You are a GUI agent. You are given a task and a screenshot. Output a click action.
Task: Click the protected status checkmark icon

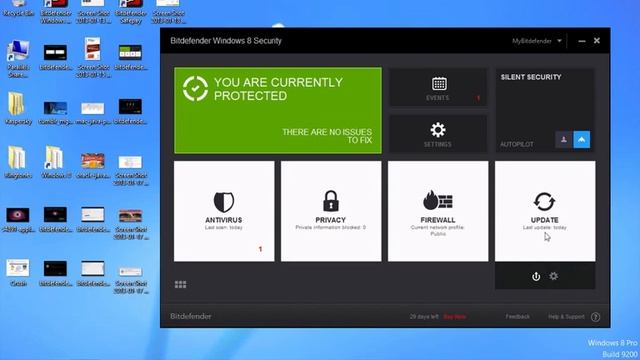pyautogui.click(x=195, y=88)
